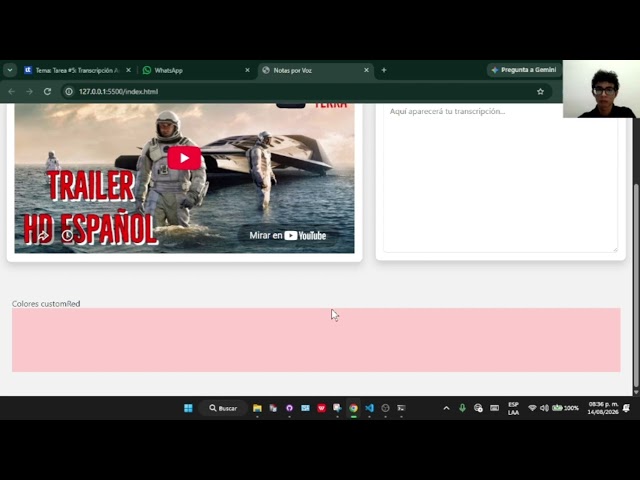Click the watch later clock icon on video

coord(67,236)
